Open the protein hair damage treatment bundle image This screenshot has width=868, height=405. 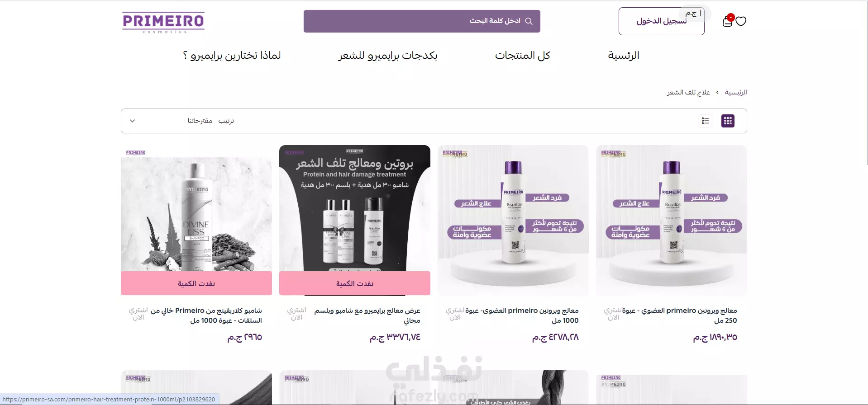pos(355,208)
